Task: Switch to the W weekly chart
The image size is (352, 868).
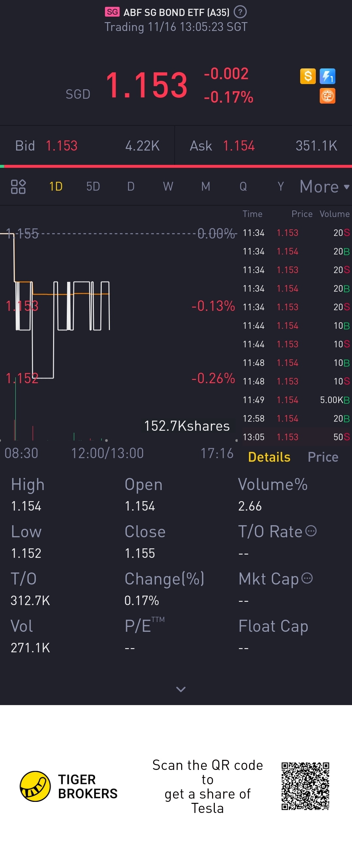Action: pos(168,186)
